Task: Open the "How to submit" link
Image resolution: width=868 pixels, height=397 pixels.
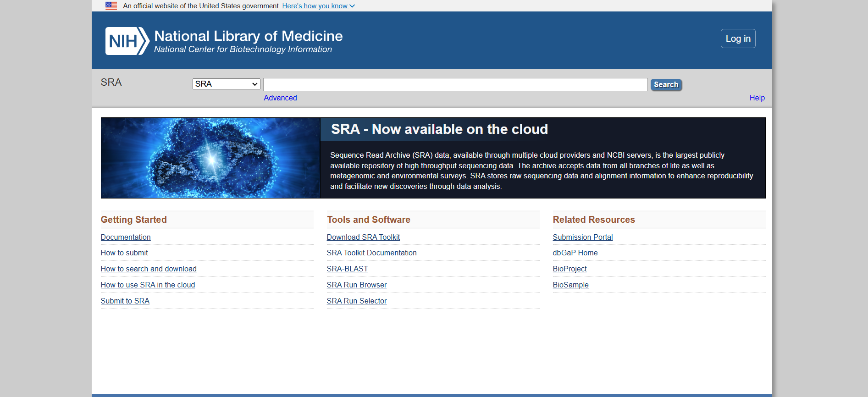Action: [x=124, y=253]
